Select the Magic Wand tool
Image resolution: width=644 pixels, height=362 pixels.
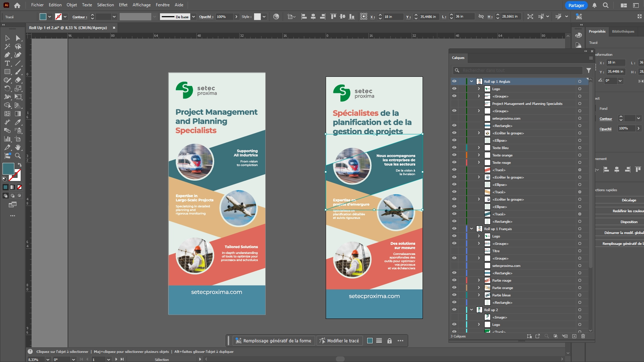[7, 47]
